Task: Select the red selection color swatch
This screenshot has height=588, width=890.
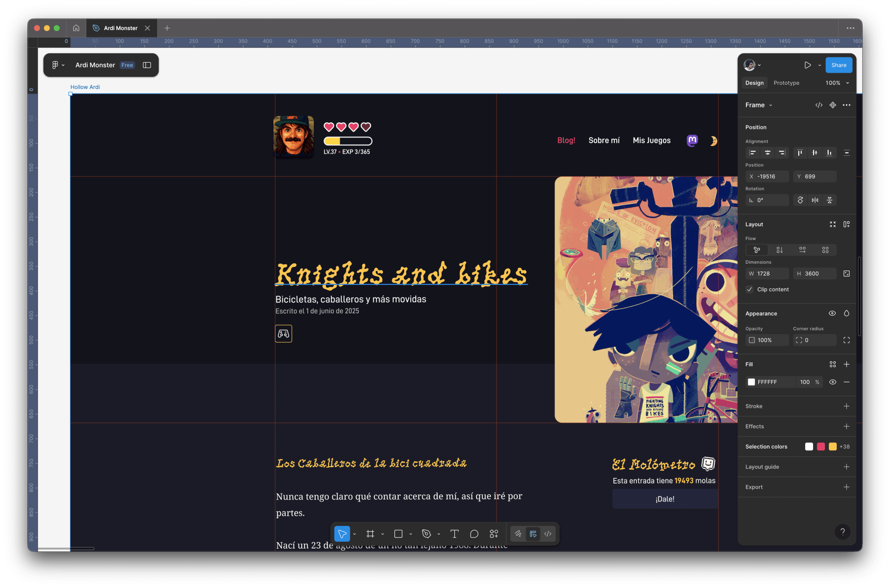Action: [821, 446]
